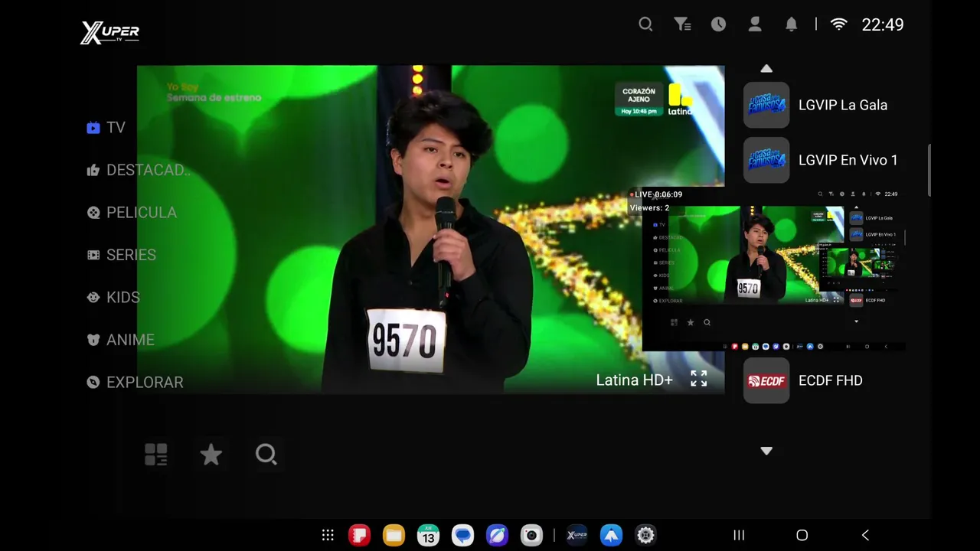Click the channel list scrollbar

click(929, 170)
